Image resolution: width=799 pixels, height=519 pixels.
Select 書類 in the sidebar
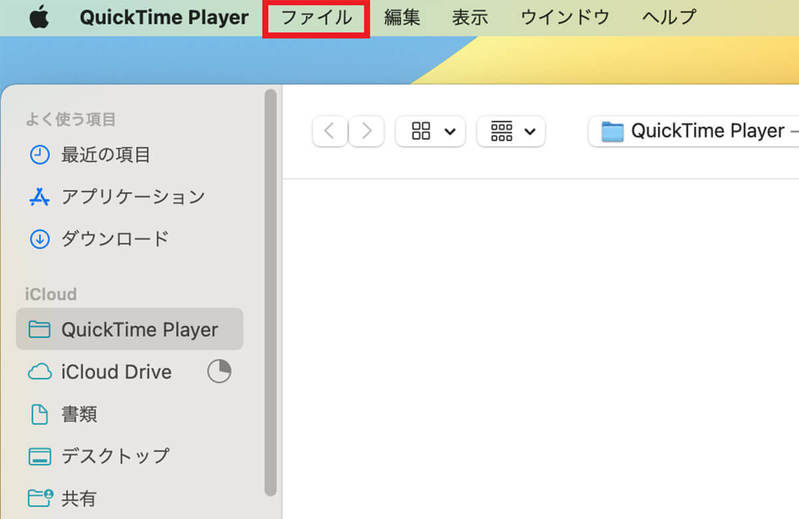click(x=129, y=414)
